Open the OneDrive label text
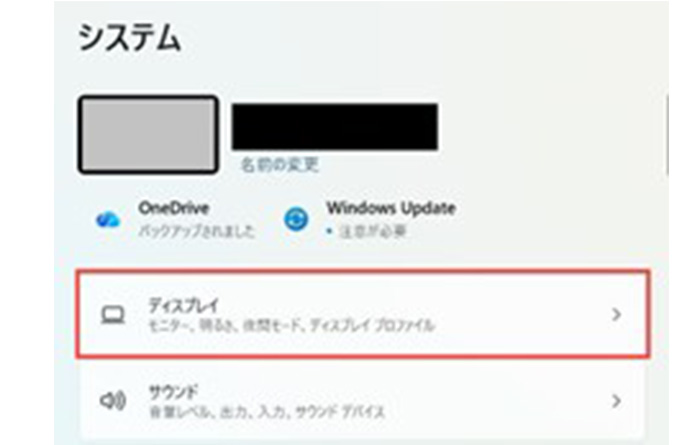This screenshot has height=445, width=700. pos(174,208)
